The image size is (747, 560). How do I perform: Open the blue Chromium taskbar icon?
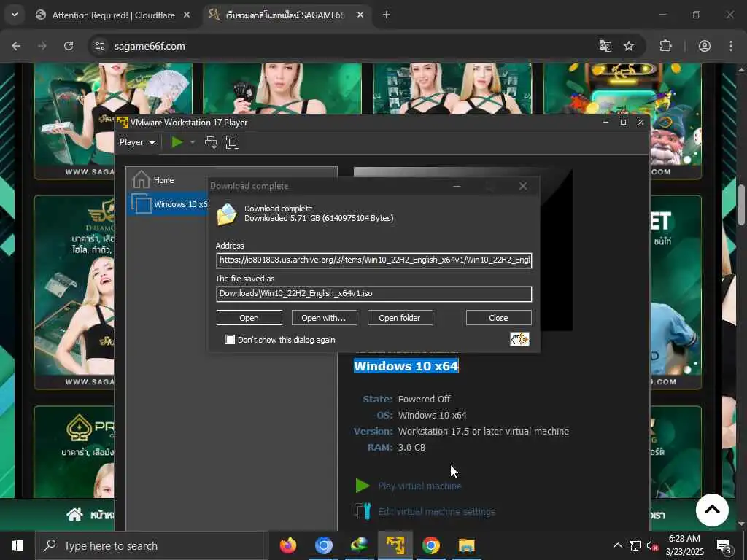pos(323,545)
